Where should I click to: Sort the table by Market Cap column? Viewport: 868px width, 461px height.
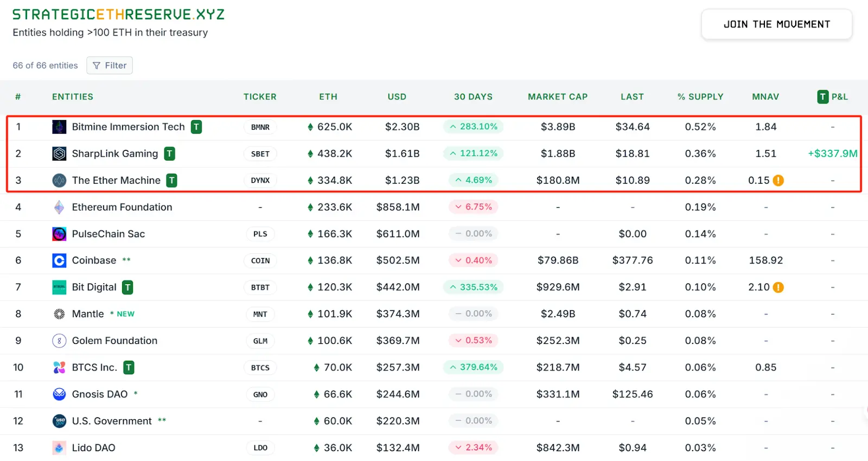(x=558, y=97)
